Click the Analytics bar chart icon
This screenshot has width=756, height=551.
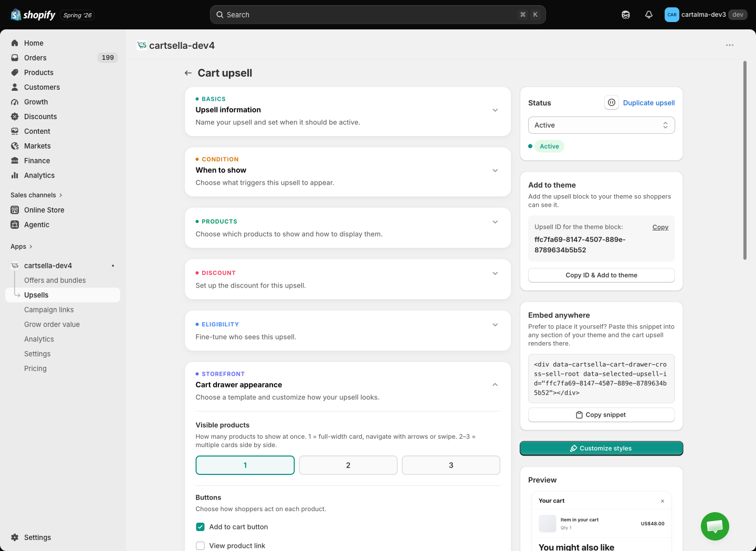(x=15, y=175)
